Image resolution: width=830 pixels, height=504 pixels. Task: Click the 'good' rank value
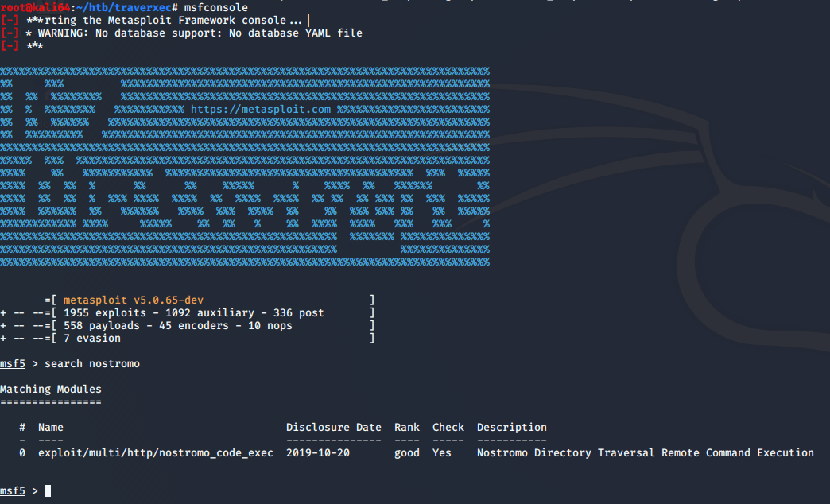pyautogui.click(x=406, y=453)
